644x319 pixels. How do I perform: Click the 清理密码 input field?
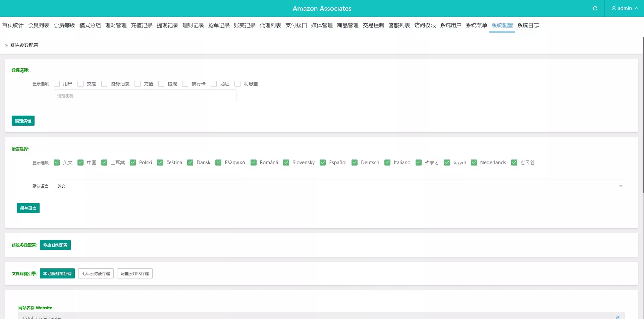pos(145,96)
